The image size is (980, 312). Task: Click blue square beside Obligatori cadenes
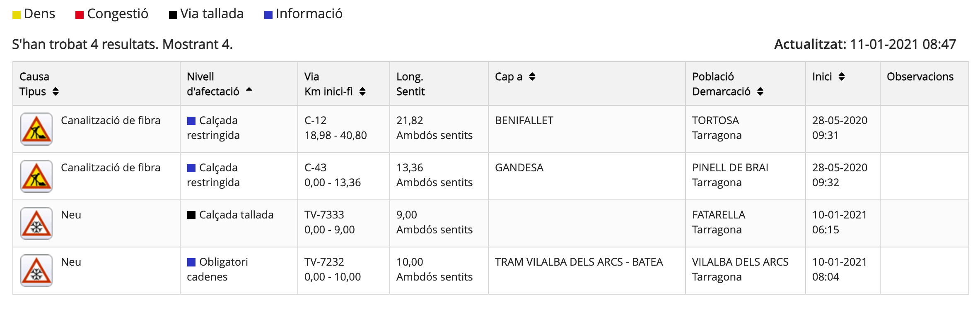(x=191, y=262)
